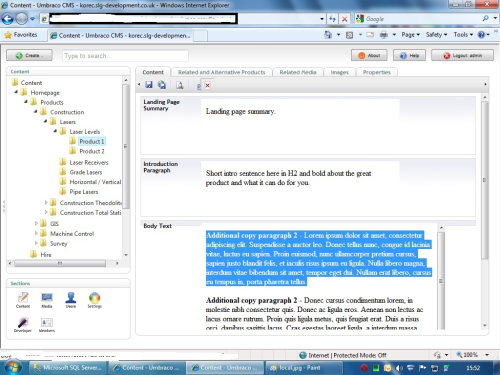Click the browser Stop icon

point(345,19)
